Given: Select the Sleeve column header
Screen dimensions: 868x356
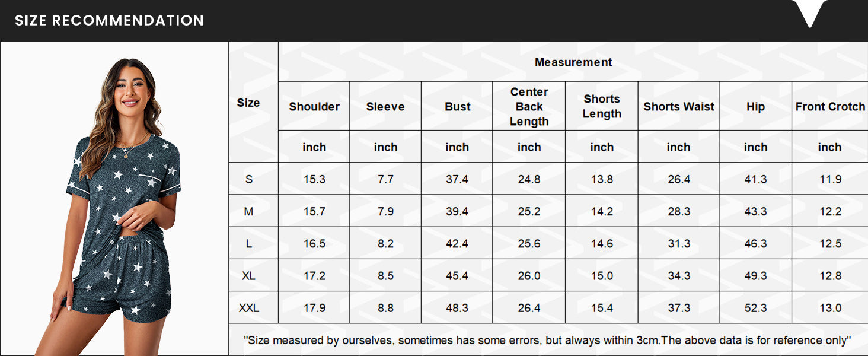Looking at the screenshot, I should coord(385,107).
